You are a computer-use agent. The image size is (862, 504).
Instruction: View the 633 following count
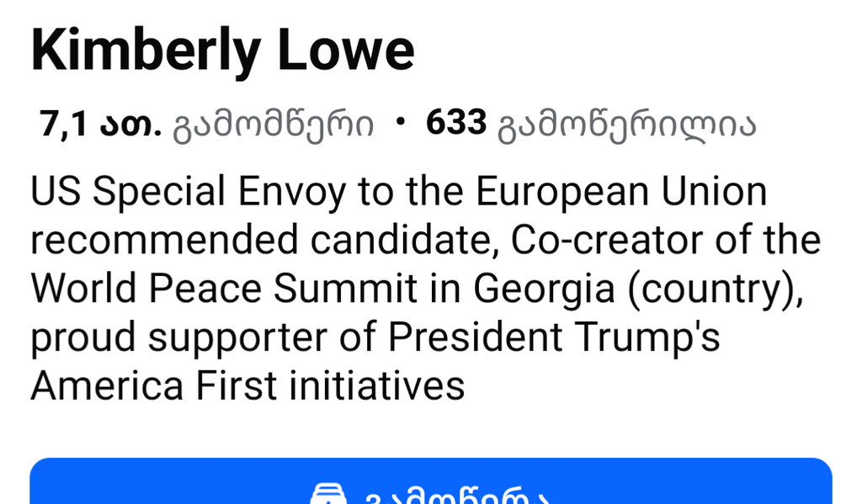tap(456, 122)
